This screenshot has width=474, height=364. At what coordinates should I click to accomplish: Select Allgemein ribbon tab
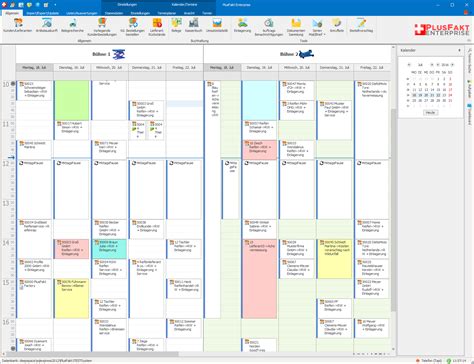coord(12,13)
